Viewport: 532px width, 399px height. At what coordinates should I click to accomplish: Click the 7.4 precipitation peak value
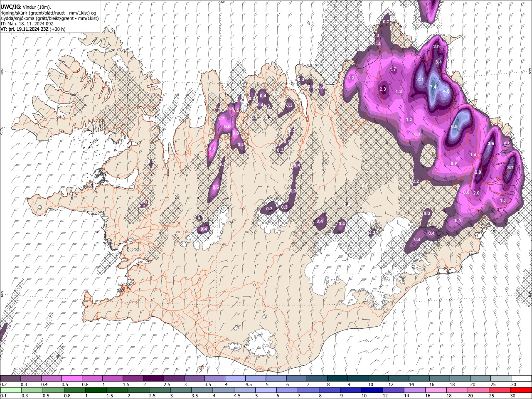click(433, 87)
